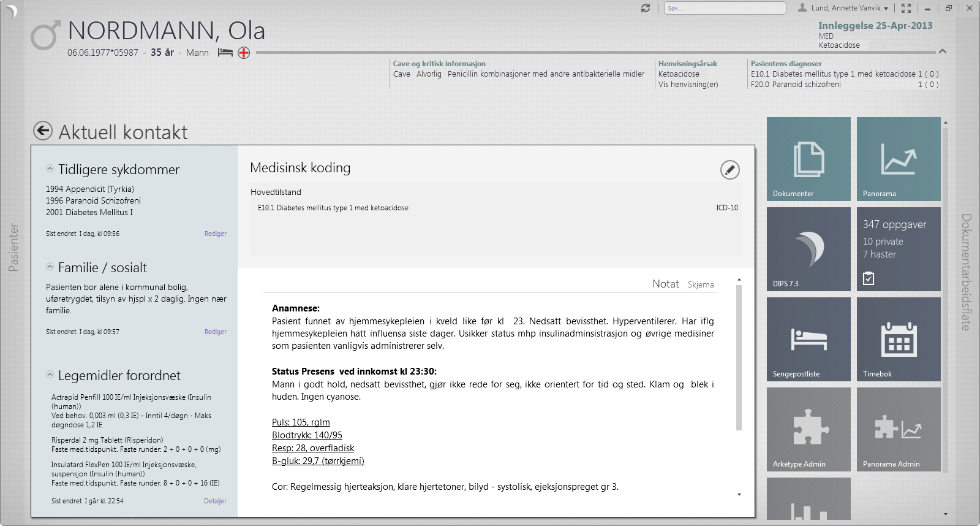Open the Sengepostliste tile

click(809, 339)
